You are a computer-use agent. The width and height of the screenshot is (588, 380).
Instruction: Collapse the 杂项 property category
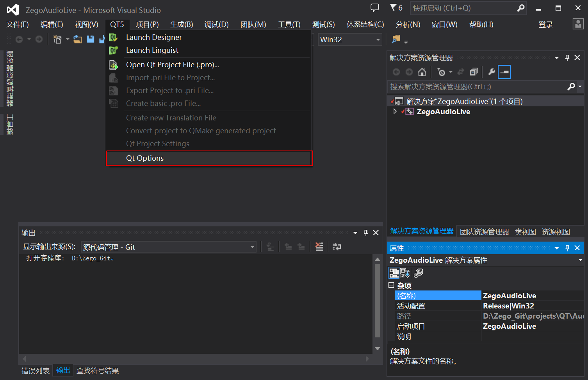(391, 285)
